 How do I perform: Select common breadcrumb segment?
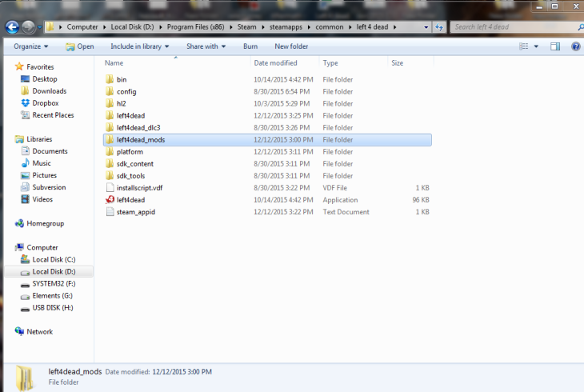tap(330, 27)
